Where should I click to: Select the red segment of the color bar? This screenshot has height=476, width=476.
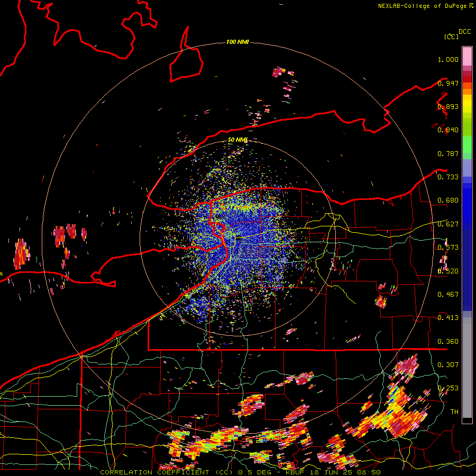click(467, 79)
